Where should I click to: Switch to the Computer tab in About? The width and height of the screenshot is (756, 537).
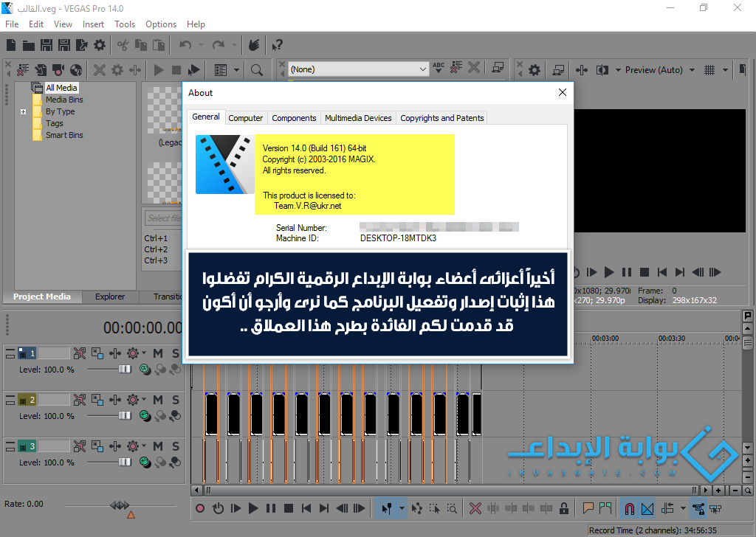[x=245, y=118]
